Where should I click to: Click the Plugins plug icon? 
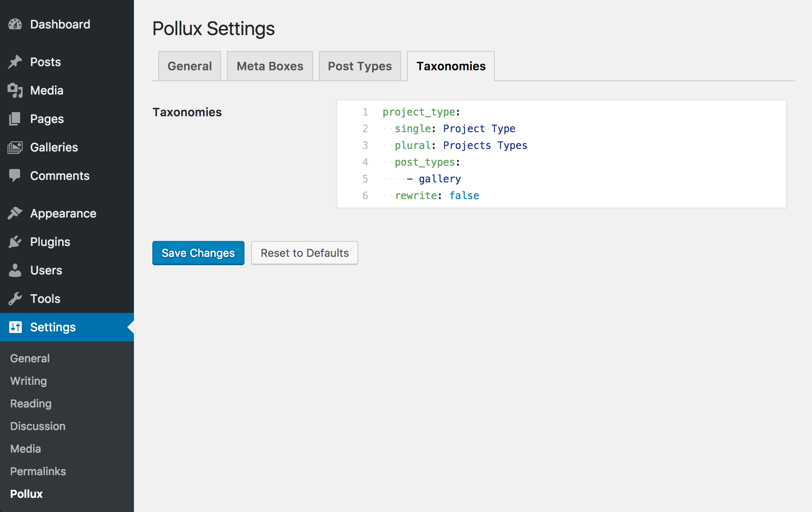point(15,242)
